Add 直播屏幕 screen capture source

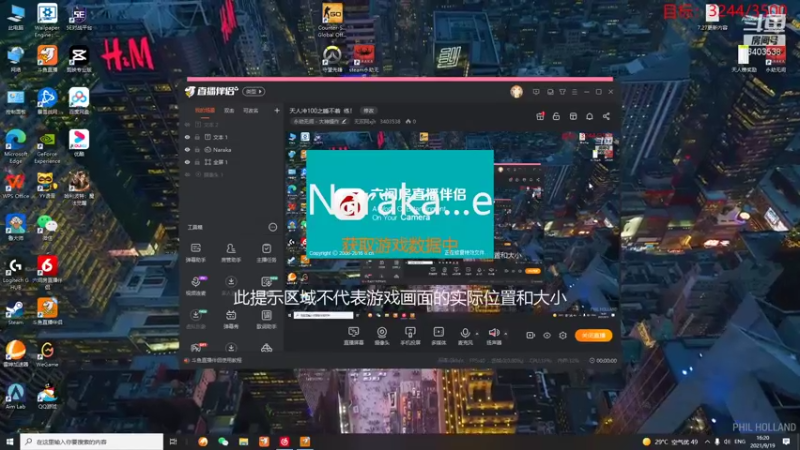pyautogui.click(x=353, y=336)
